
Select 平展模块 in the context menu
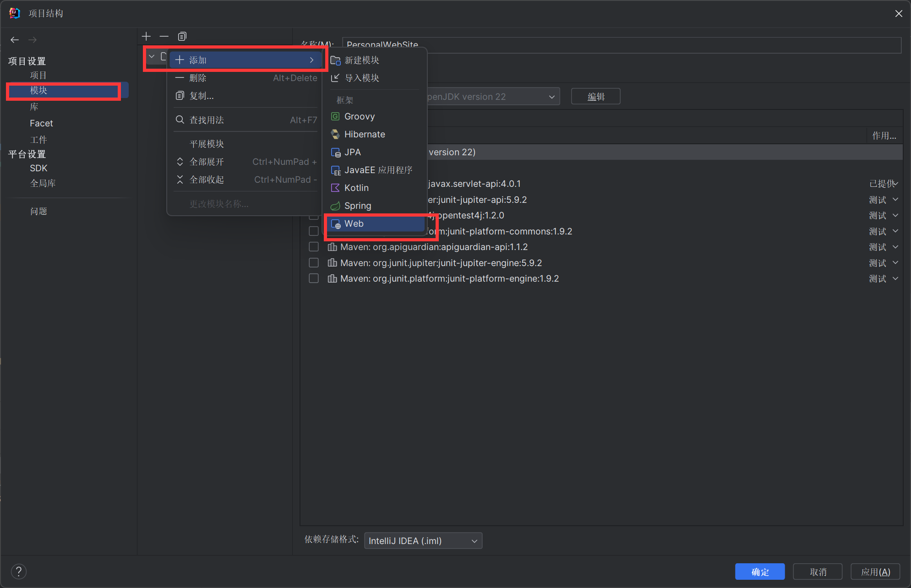pos(245,144)
